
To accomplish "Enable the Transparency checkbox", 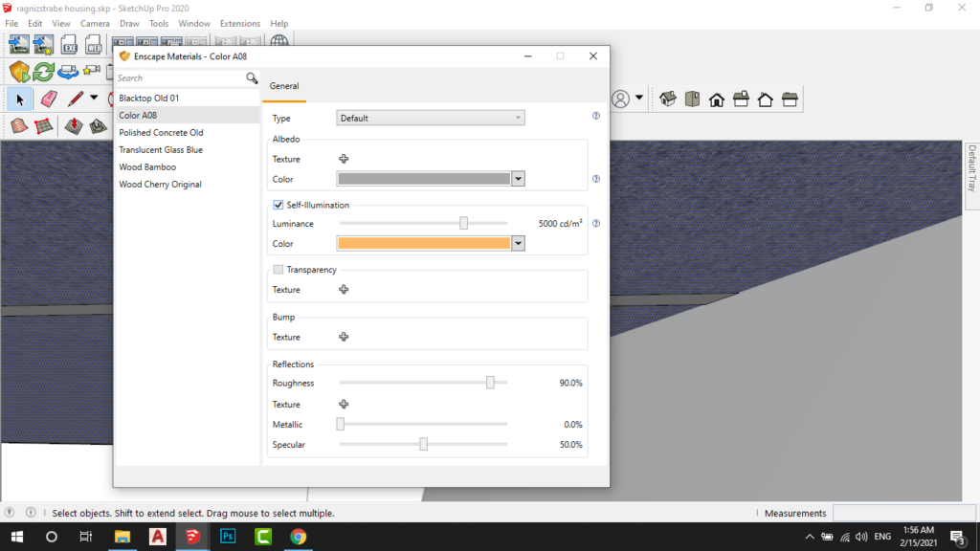I will [278, 270].
